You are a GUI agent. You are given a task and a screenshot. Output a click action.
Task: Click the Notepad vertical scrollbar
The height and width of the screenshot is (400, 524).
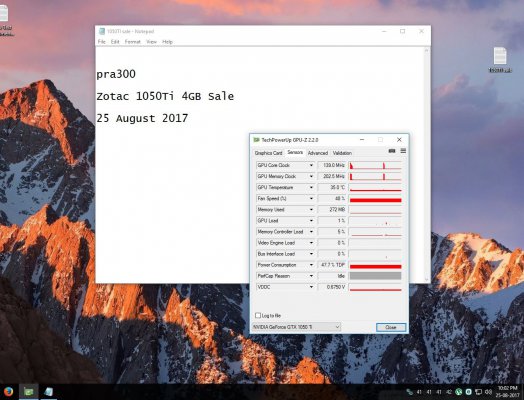(x=426, y=165)
